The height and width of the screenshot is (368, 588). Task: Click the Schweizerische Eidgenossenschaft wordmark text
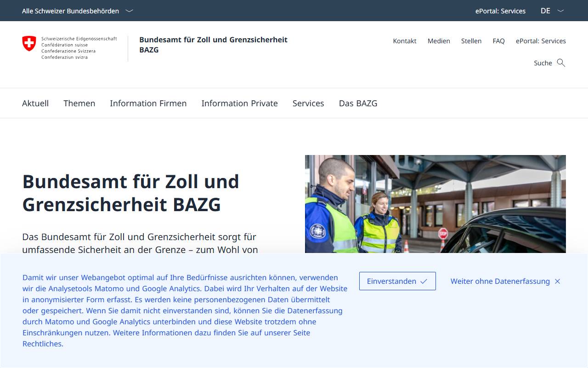pyautogui.click(x=79, y=48)
